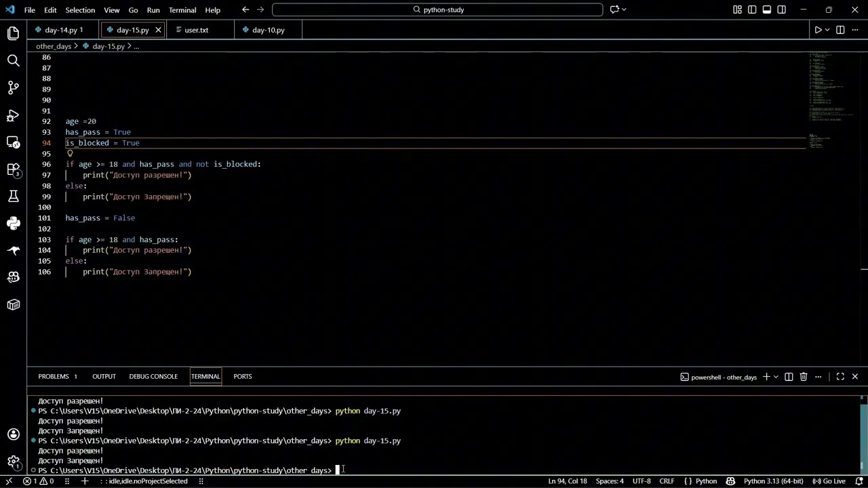Split the terminal panel
This screenshot has width=868, height=488.
pos(789,377)
